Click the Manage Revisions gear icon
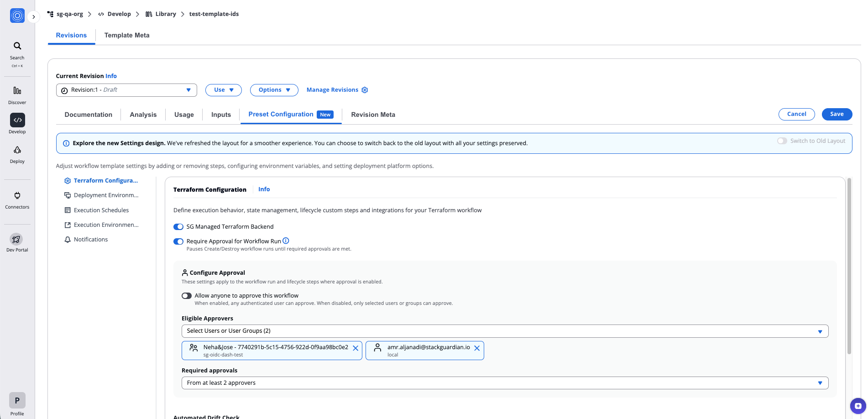This screenshot has height=419, width=868. 365,89
